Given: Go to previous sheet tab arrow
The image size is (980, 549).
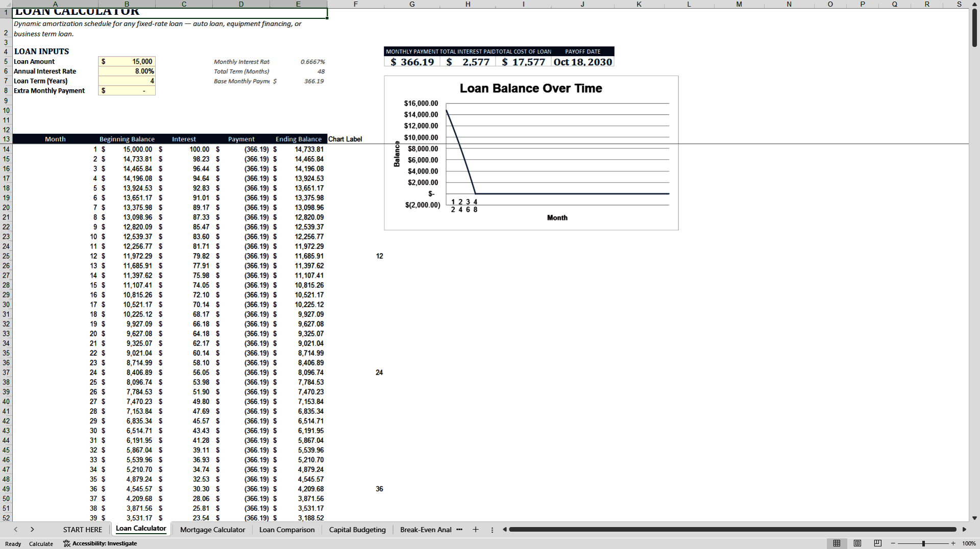Looking at the screenshot, I should point(16,530).
